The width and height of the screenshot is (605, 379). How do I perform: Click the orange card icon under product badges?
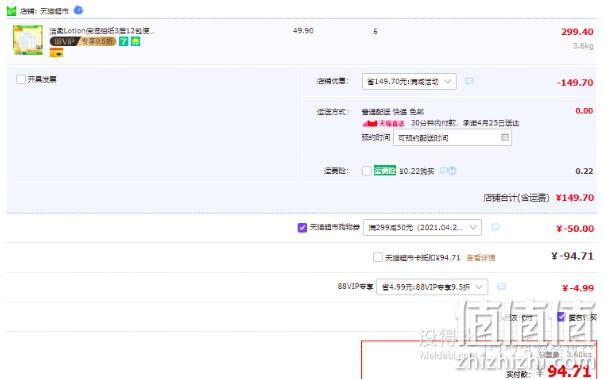tap(56, 53)
